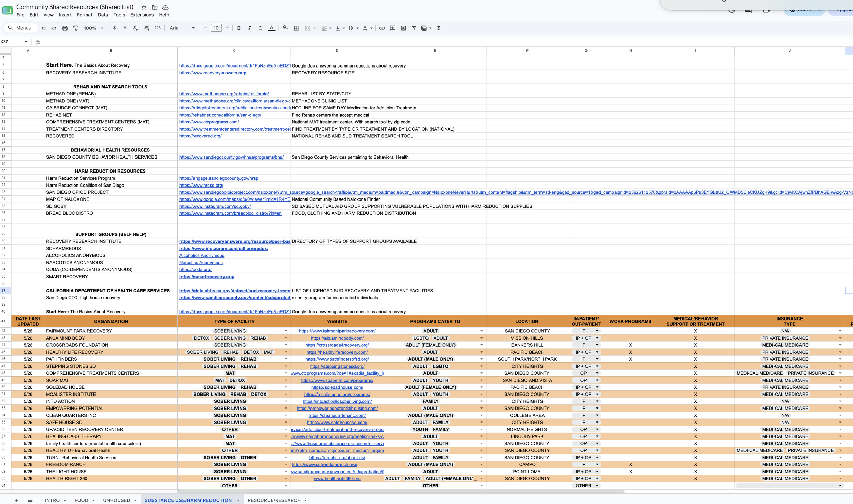Viewport: 853px width, 504px height.
Task: Switch to the UNHOUSED sheet tab
Action: pyautogui.click(x=116, y=500)
